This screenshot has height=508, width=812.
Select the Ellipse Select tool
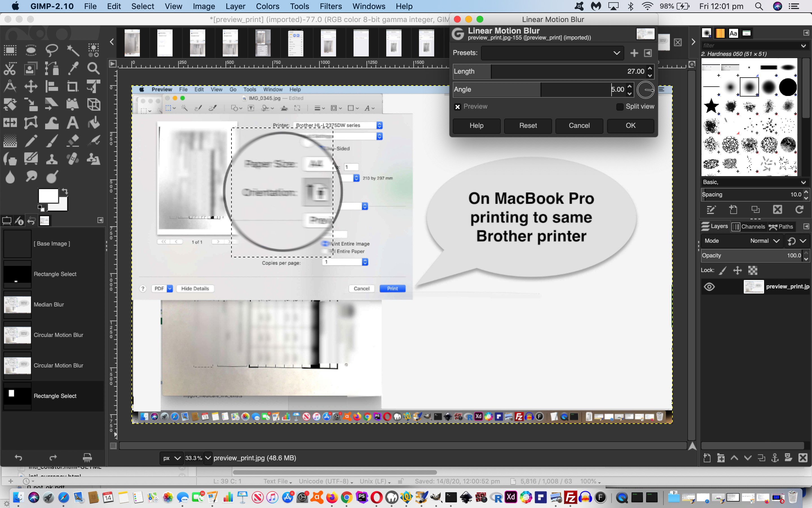tap(31, 51)
